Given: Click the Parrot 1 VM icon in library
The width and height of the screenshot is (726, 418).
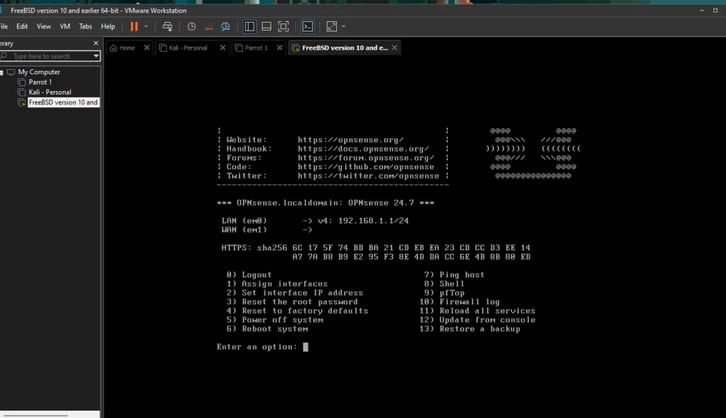Looking at the screenshot, I should point(21,82).
